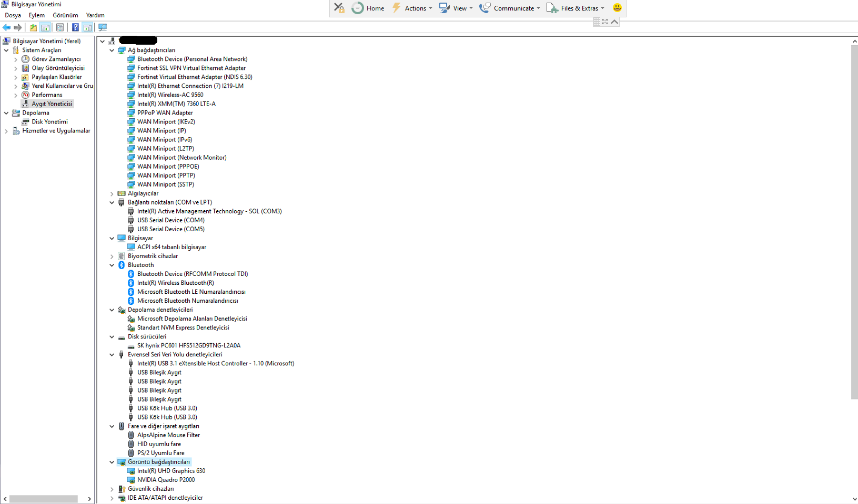
Task: Click the Properties icon in the toolbar
Action: 60,27
